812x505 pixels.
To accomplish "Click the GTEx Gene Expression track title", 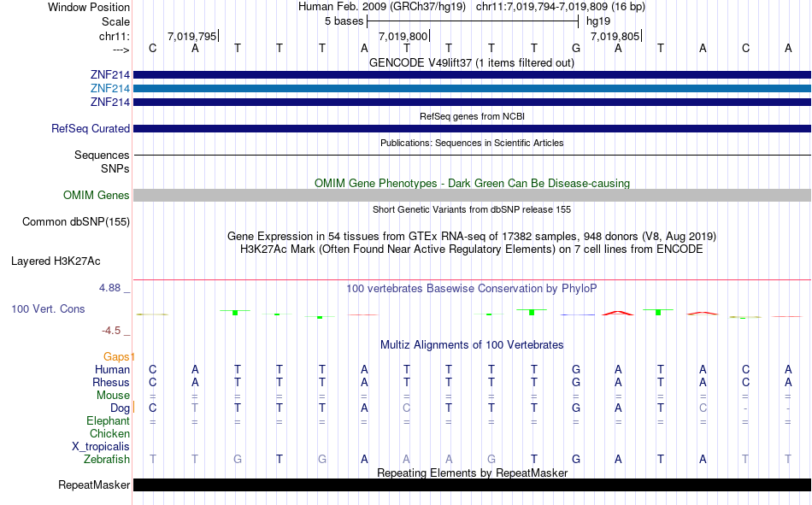I will (x=472, y=236).
